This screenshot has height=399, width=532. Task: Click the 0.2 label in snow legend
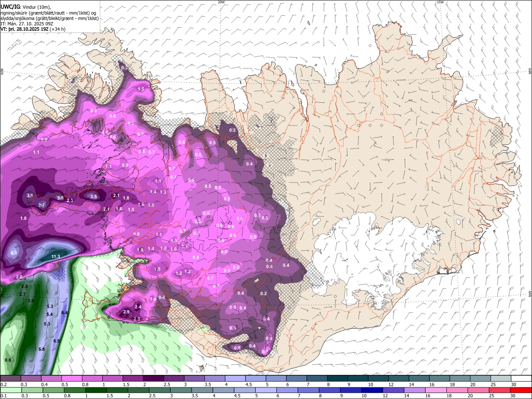pos(3,384)
